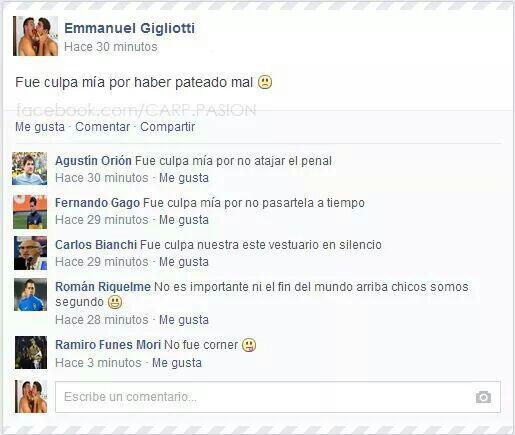Focus the Escribe un comentario field
The height and width of the screenshot is (435, 515).
[x=278, y=397]
